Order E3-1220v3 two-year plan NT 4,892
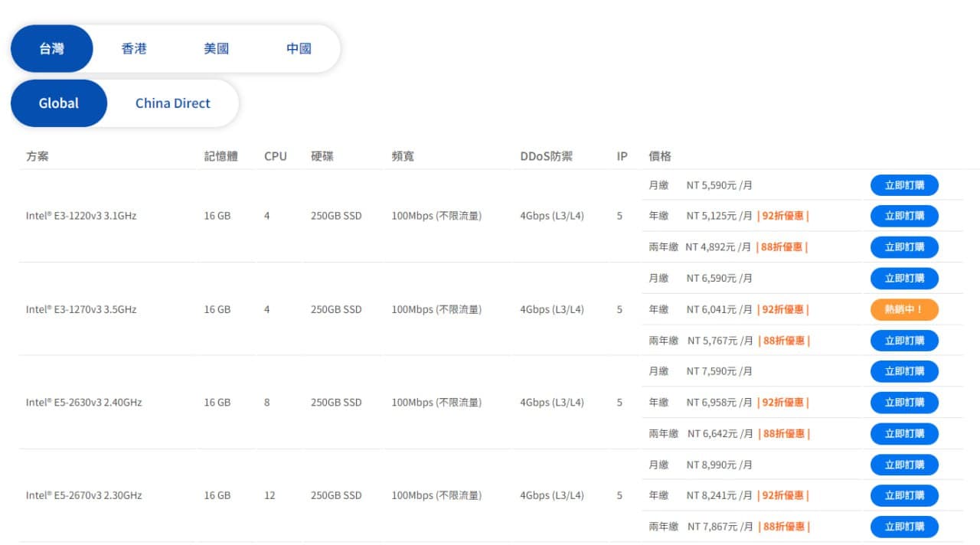Viewport: 980px width, 545px height. click(x=904, y=247)
